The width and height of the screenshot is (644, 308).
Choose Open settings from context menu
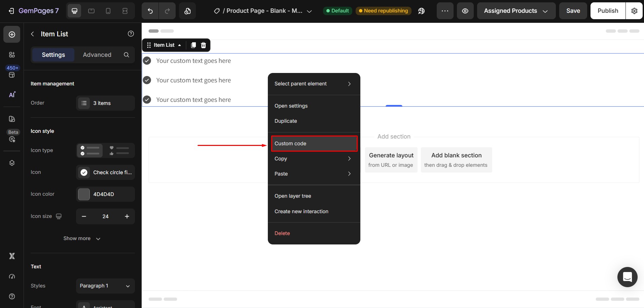pos(314,106)
